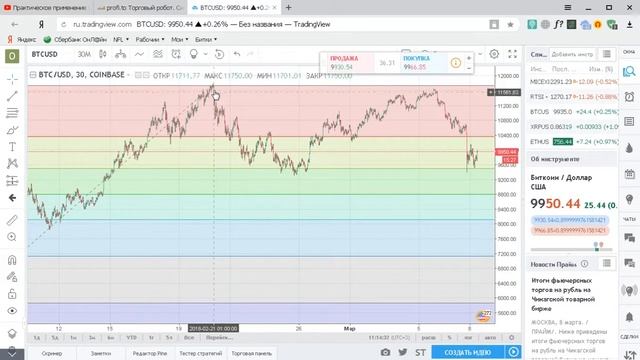Toggle hide all drawings eye icon
The height and width of the screenshot is (360, 640).
point(12,311)
